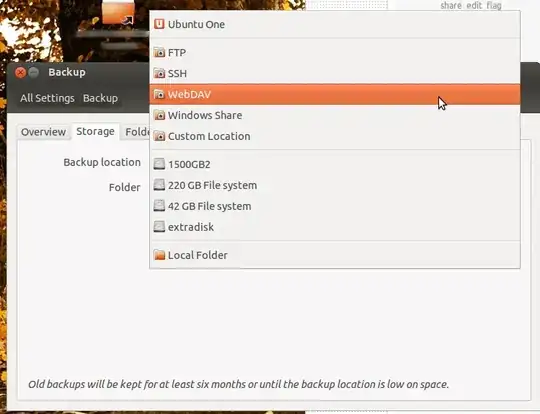The width and height of the screenshot is (540, 414).
Task: Click the Backup window title text
Action: tap(67, 72)
